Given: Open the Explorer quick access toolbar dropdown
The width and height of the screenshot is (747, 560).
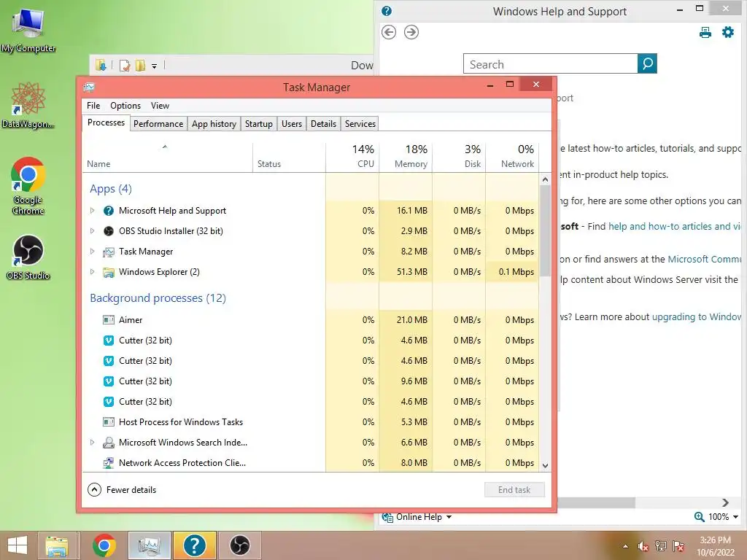Looking at the screenshot, I should (155, 66).
